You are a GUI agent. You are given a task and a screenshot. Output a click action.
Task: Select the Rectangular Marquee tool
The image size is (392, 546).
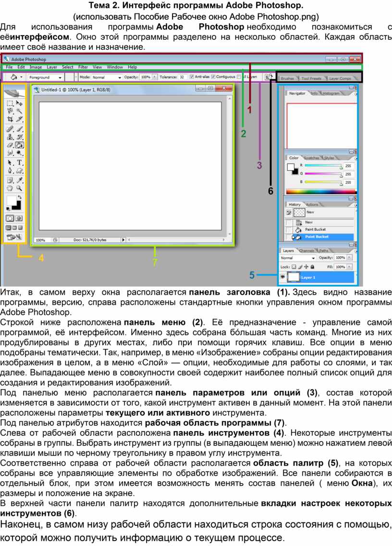pyautogui.click(x=10, y=103)
